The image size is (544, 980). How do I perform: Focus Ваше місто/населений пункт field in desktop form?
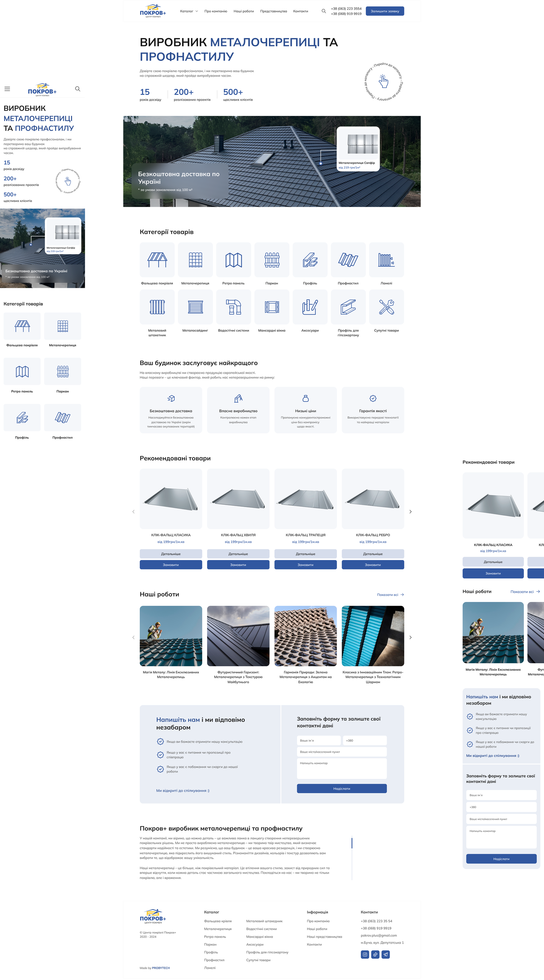tap(342, 752)
